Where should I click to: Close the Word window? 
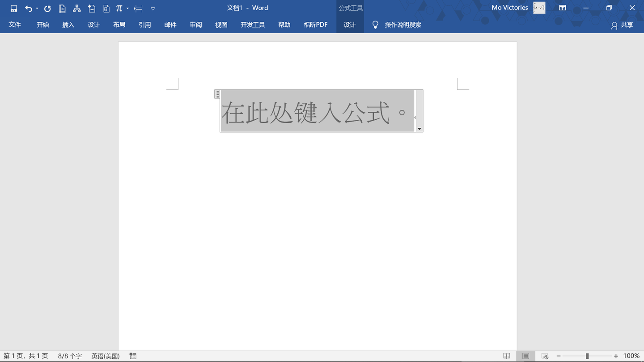(x=632, y=8)
